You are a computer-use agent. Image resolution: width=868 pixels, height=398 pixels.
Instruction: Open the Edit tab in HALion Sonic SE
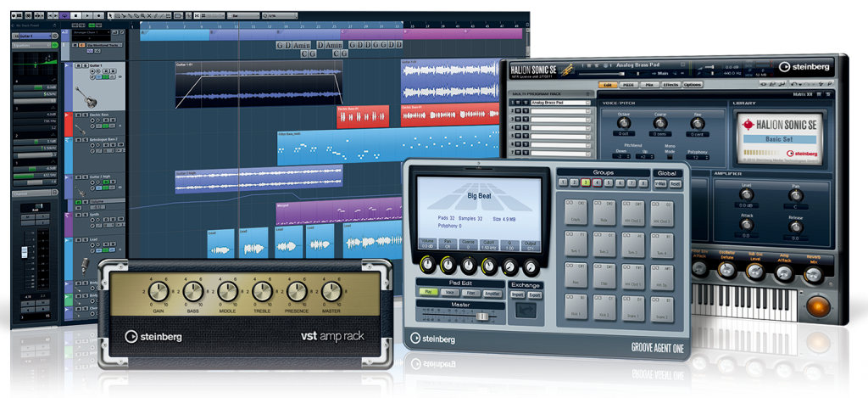pyautogui.click(x=608, y=85)
